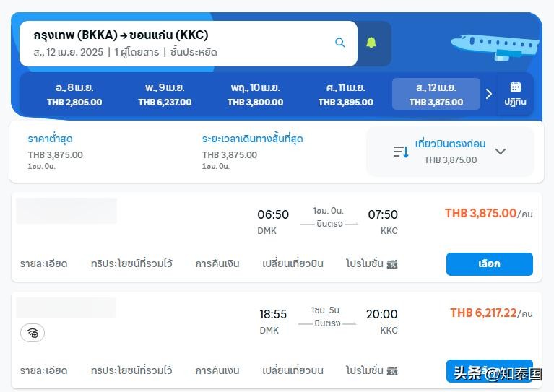The image size is (554, 392).
Task: Open sort option เที่ยวบินตรงก่อน
Action: (x=451, y=144)
